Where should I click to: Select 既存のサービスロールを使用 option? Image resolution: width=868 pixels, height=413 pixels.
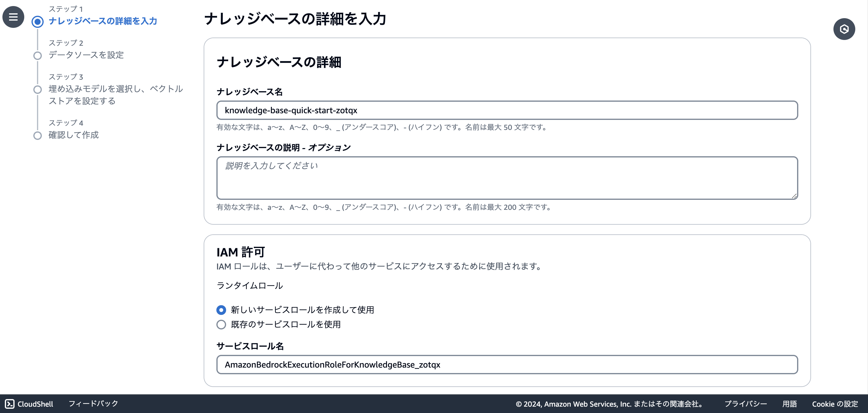pyautogui.click(x=221, y=325)
